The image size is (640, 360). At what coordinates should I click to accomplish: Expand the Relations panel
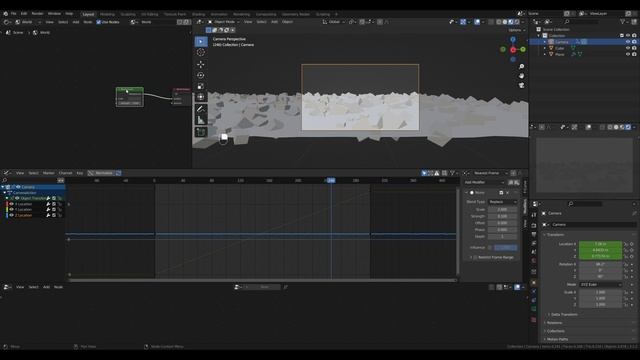(554, 323)
